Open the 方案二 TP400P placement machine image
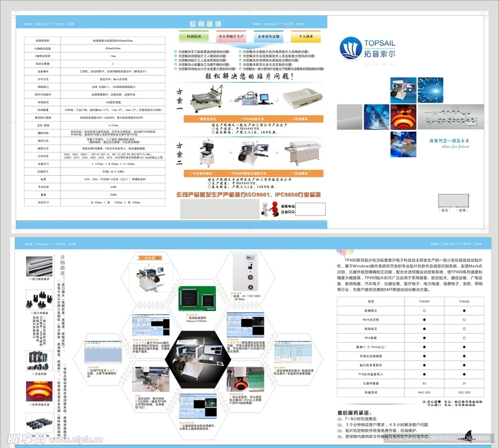Image resolution: width=499 pixels, height=448 pixels. pyautogui.click(x=253, y=153)
